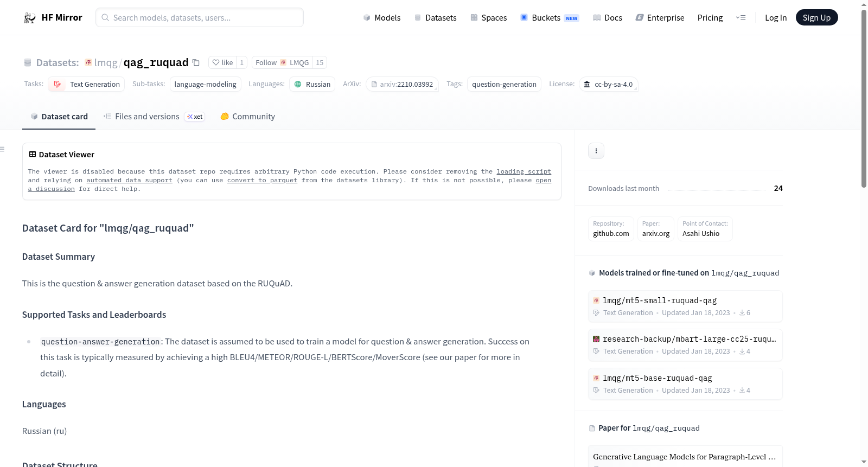
Task: Click the Russian language tag
Action: pyautogui.click(x=312, y=84)
